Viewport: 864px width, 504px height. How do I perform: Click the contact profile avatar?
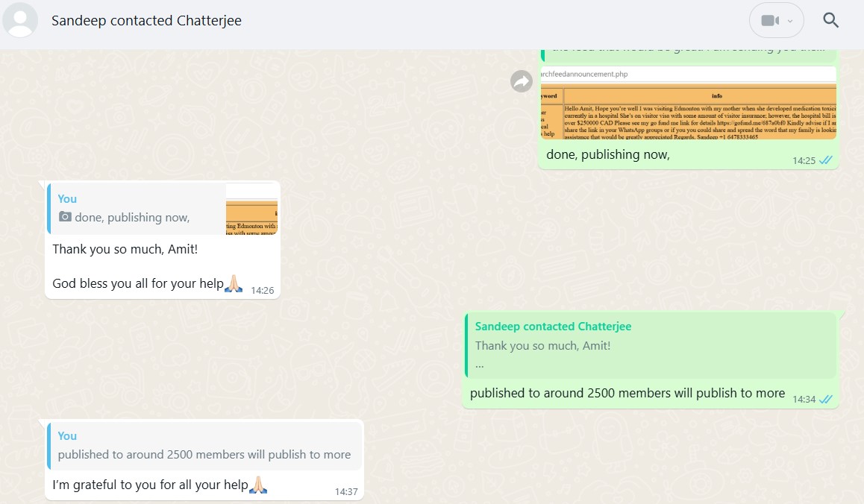20,20
